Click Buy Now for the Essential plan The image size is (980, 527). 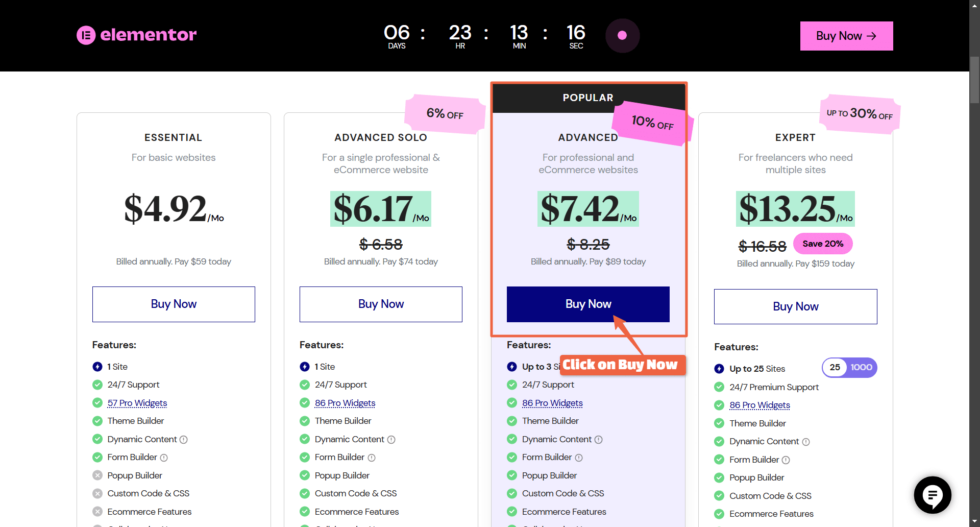click(x=173, y=304)
